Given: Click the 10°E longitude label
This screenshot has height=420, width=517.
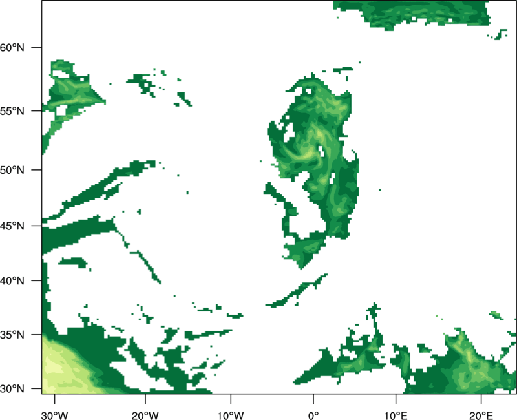Looking at the screenshot, I should (x=396, y=415).
